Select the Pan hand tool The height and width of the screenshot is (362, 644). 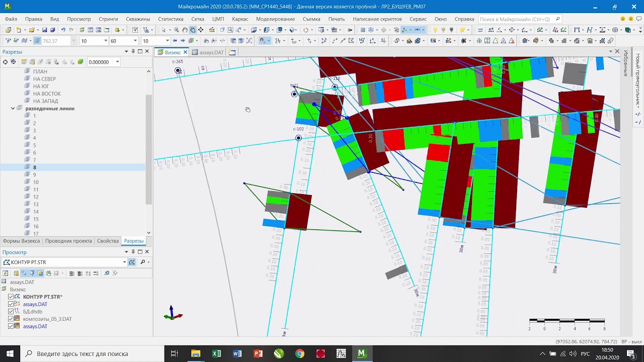tap(185, 30)
